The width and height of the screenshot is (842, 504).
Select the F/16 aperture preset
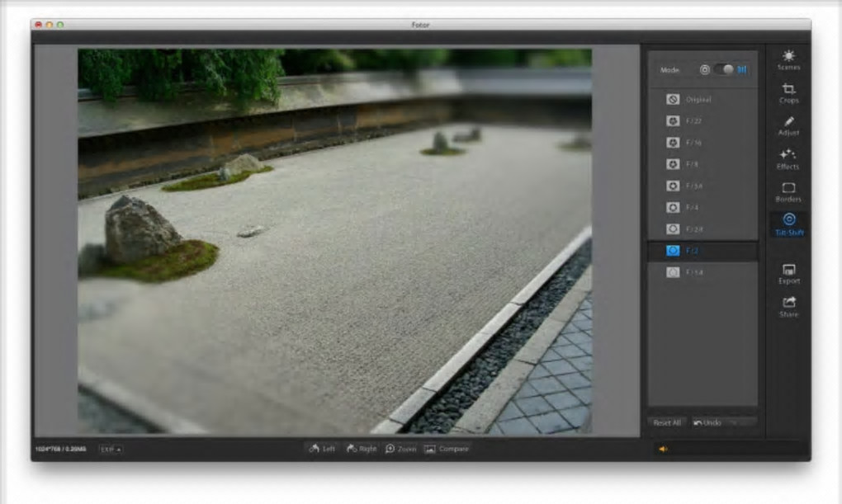tap(702, 143)
